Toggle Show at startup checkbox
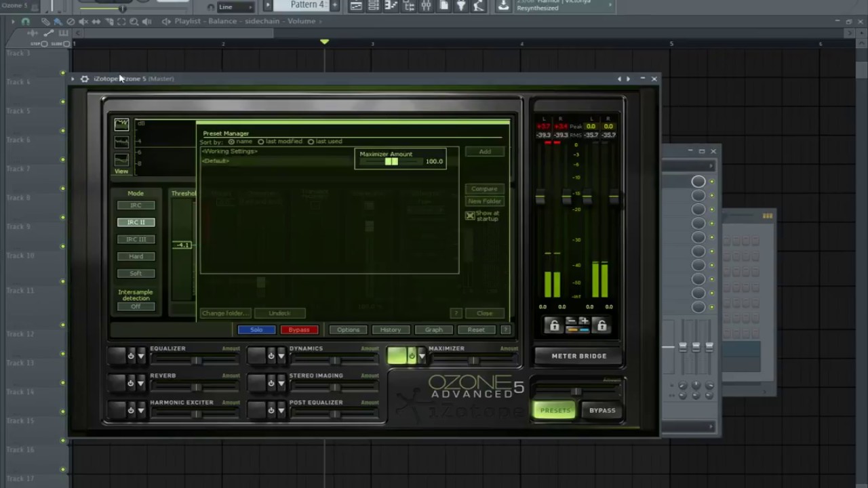Image resolution: width=868 pixels, height=488 pixels. (x=470, y=216)
